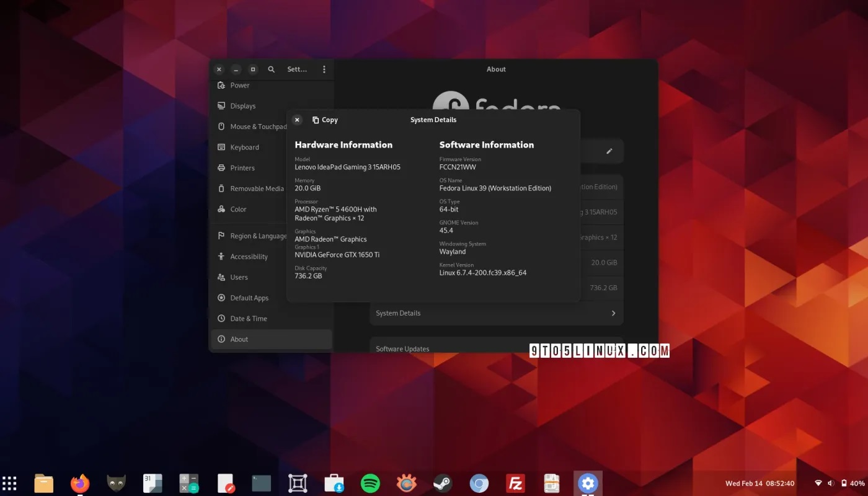Image resolution: width=868 pixels, height=496 pixels.
Task: Open the three-dot menu in Settings header
Action: pyautogui.click(x=324, y=69)
